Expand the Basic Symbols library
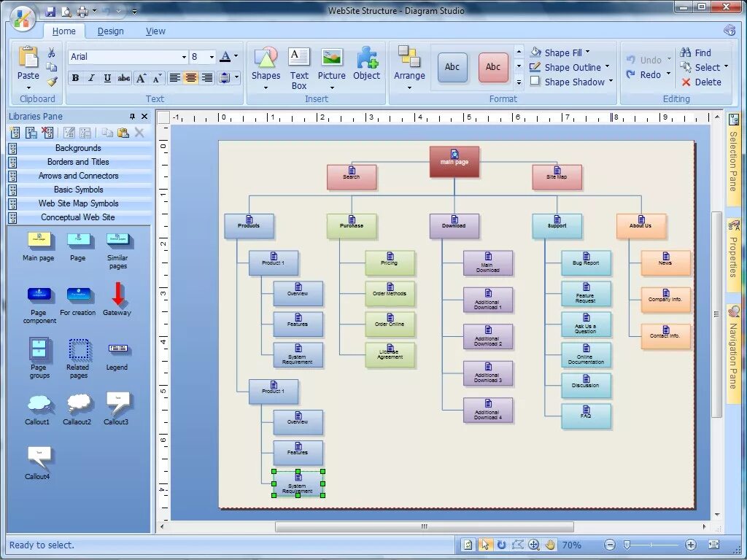747x560 pixels. [x=79, y=190]
